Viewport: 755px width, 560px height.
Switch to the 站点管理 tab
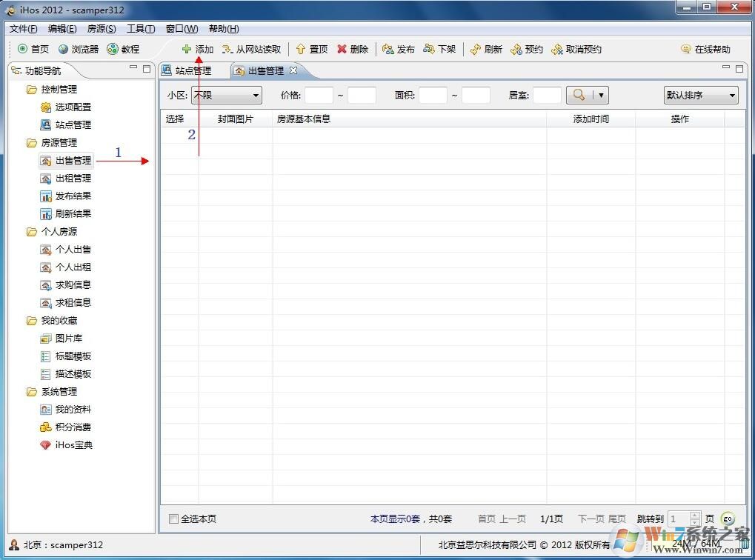point(191,70)
